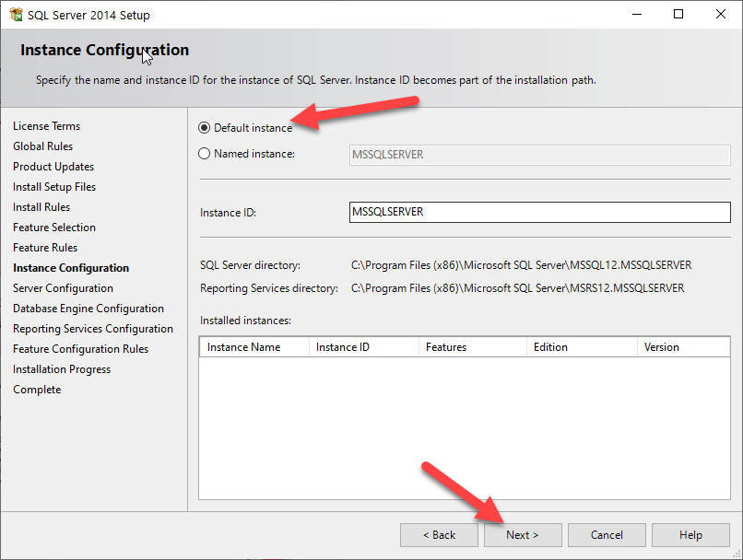Proceed with the Next button
Screen dimensions: 743x560
tap(523, 535)
